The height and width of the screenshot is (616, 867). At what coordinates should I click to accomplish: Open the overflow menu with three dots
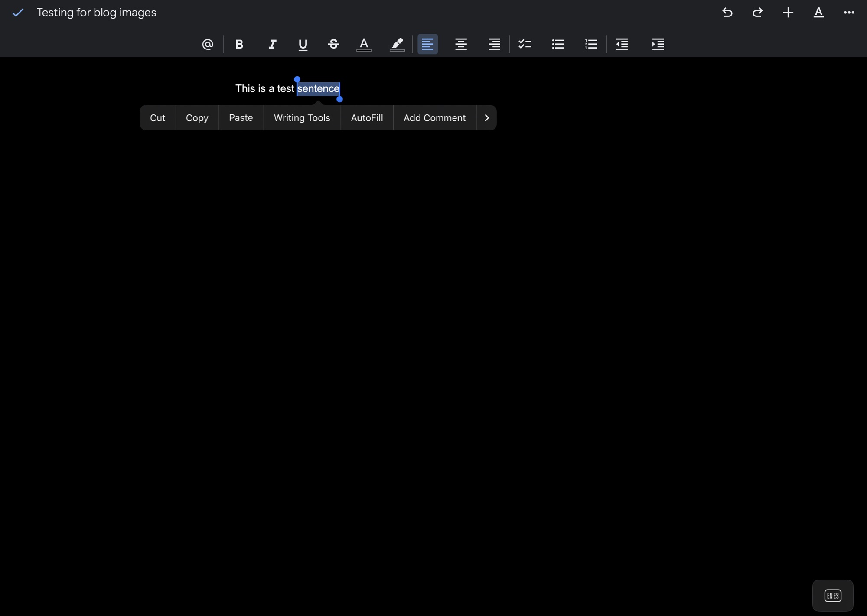[x=849, y=13]
